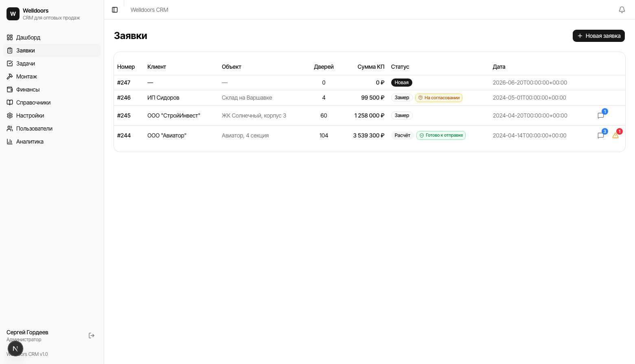Image resolution: width=635 pixels, height=364 pixels.
Task: Click the Дашборд sidebar icon
Action: pyautogui.click(x=10, y=37)
